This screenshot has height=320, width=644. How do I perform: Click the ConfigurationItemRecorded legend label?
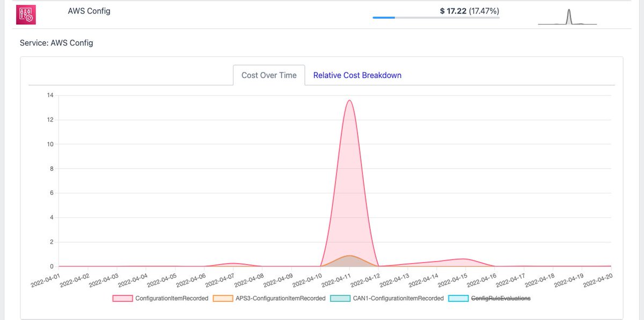(x=172, y=298)
